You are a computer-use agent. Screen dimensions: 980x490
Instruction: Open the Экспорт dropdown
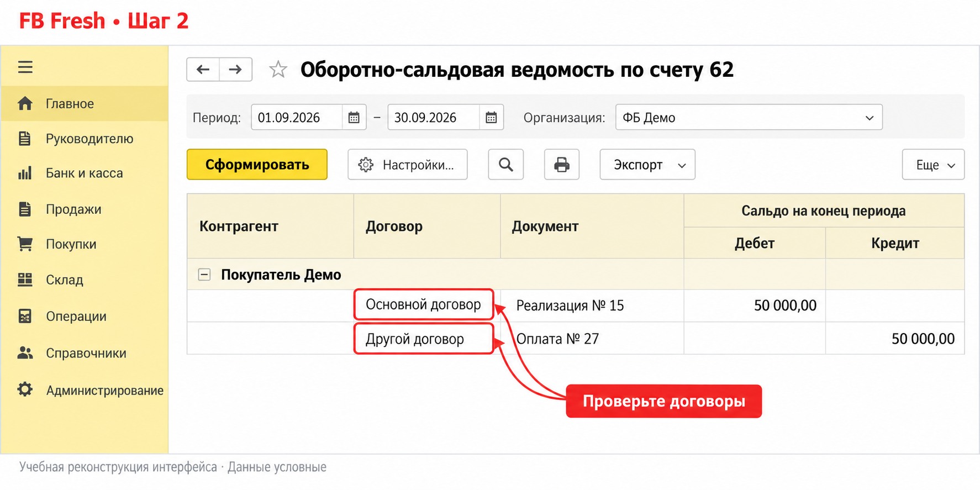point(647,165)
